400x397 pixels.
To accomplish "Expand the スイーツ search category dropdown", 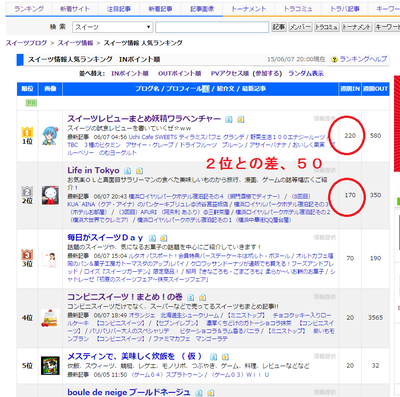I will coord(112,27).
